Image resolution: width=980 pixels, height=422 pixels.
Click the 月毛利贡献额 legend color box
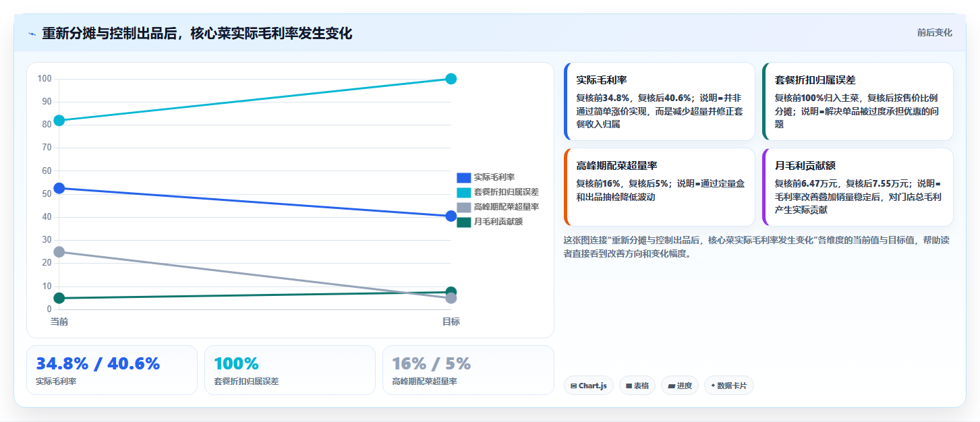(x=463, y=222)
